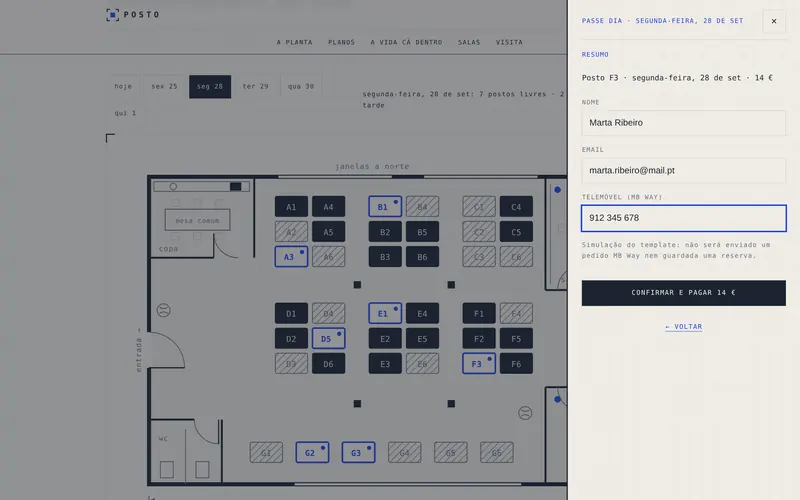Click the Nome input field
The height and width of the screenshot is (500, 800).
pyautogui.click(x=683, y=123)
